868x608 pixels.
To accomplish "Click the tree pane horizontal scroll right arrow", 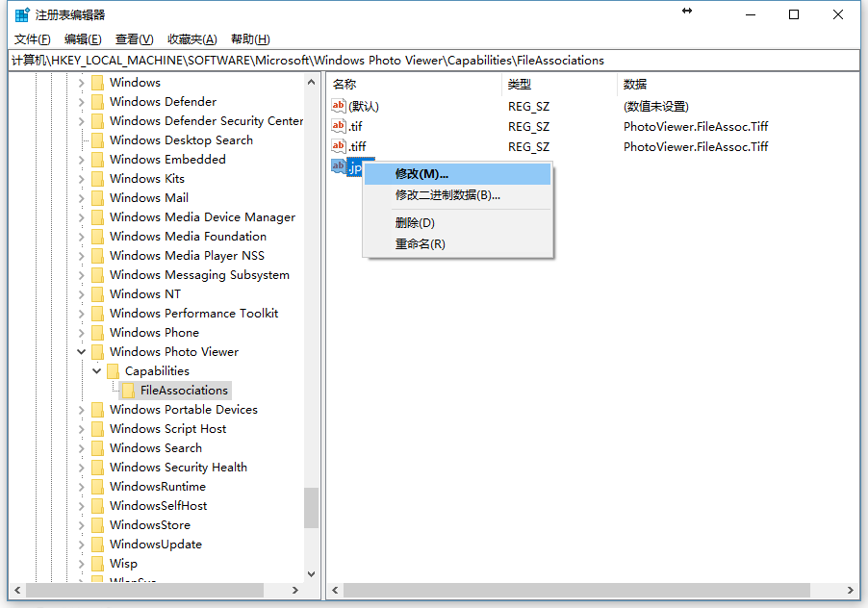I will click(x=295, y=591).
